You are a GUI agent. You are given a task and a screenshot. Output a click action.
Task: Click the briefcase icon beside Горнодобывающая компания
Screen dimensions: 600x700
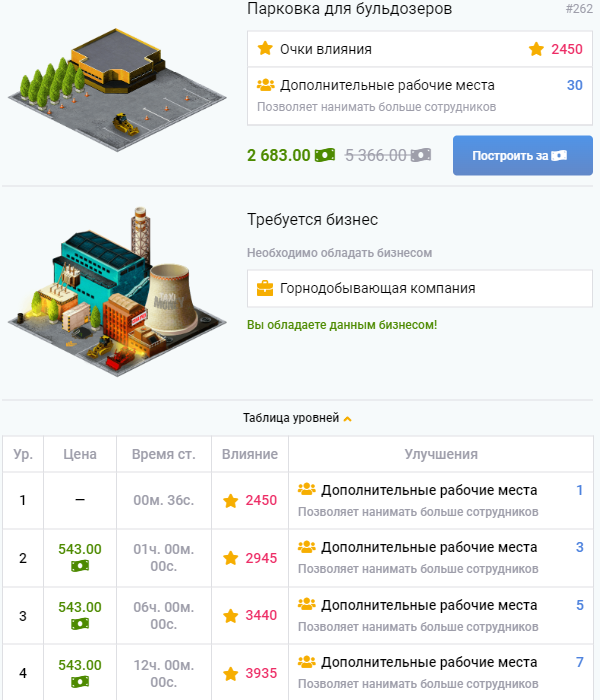pos(265,289)
